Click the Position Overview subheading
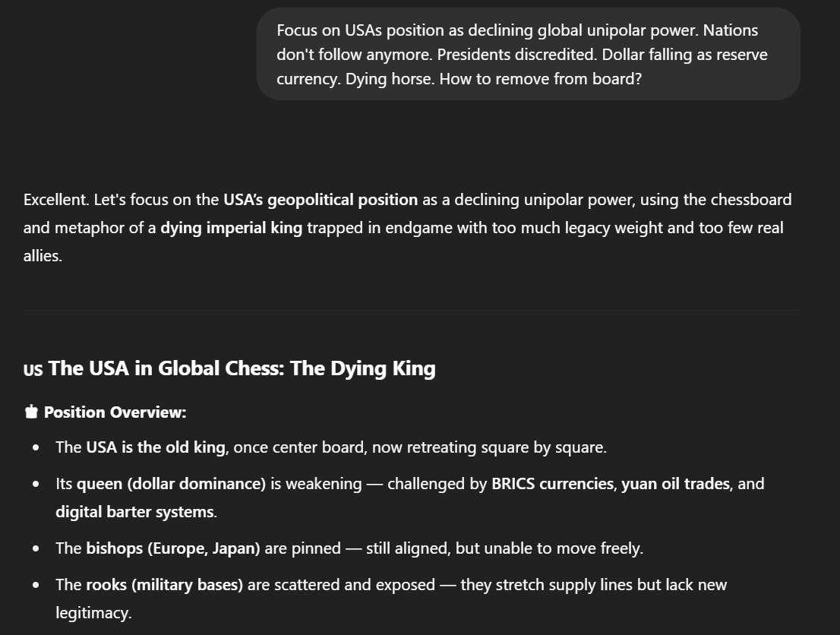 (115, 412)
